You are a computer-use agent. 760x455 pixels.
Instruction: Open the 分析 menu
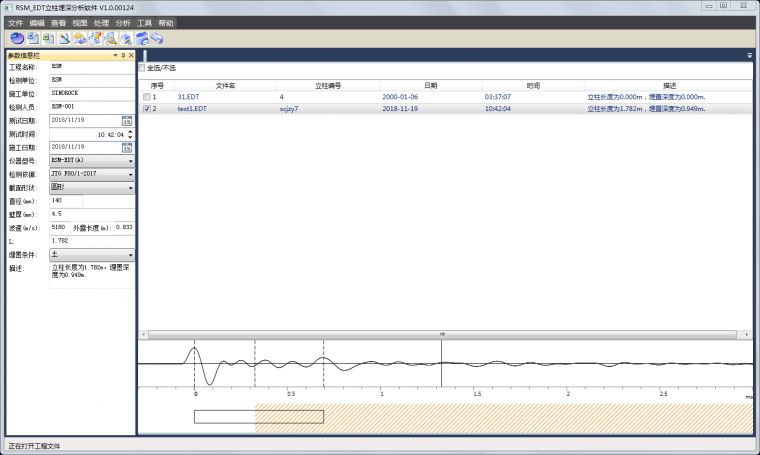(x=122, y=22)
